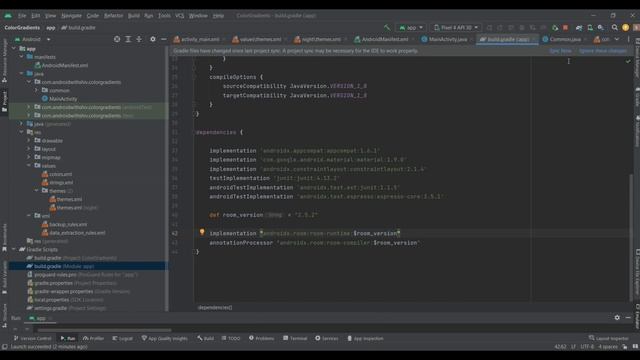Open Project panel settings gear
This screenshot has height=360, width=640.
153,39
